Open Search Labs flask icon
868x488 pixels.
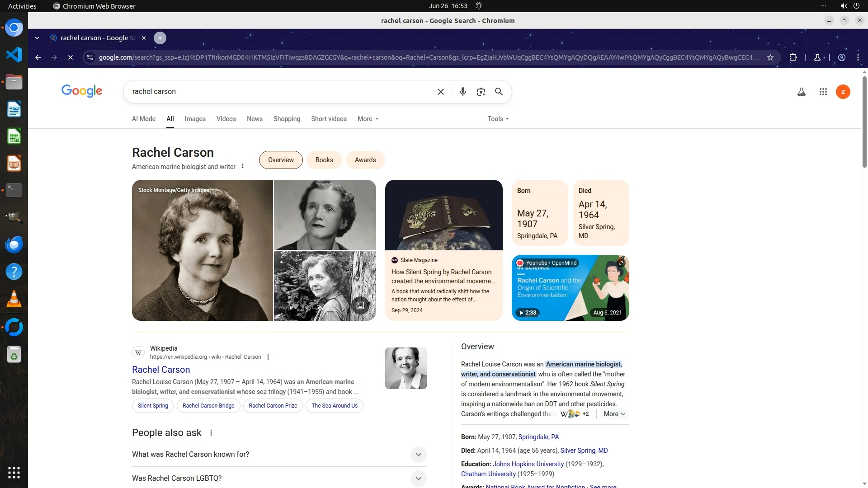[x=801, y=92]
